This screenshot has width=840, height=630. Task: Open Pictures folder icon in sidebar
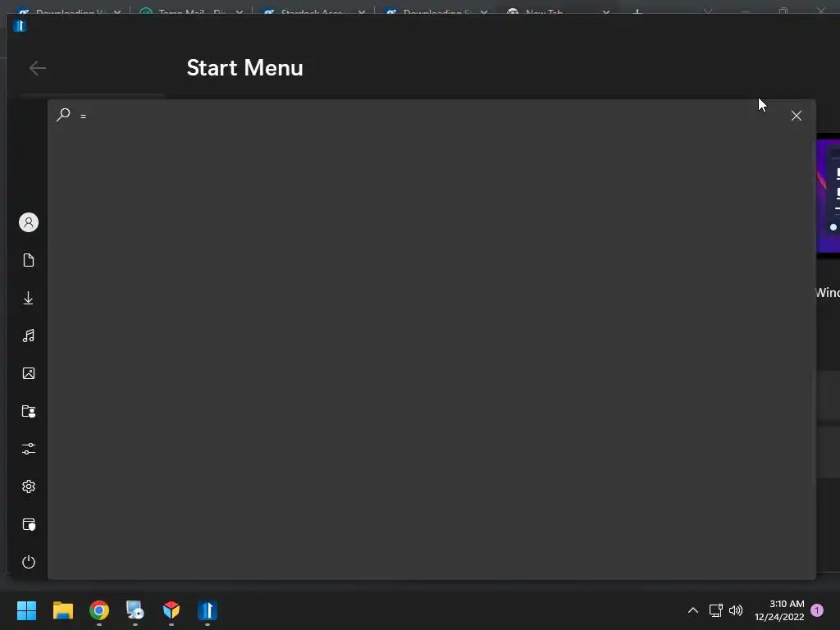tap(29, 373)
